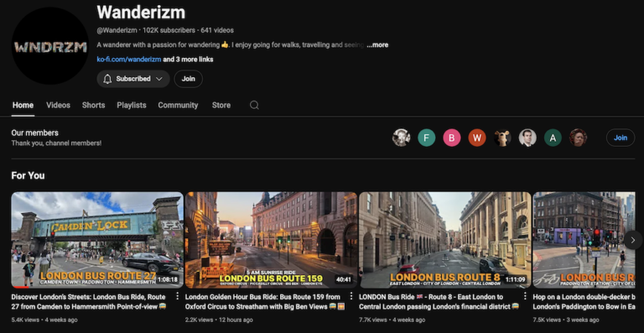Screen dimensions: 644x333
Task: Open the Store tab
Action: [221, 105]
